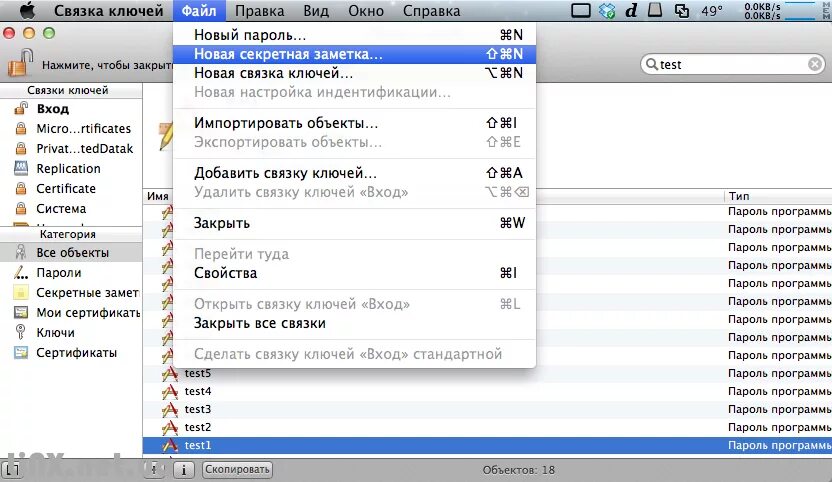Click the Вход keychain unlocked padlock icon

pos(21,109)
